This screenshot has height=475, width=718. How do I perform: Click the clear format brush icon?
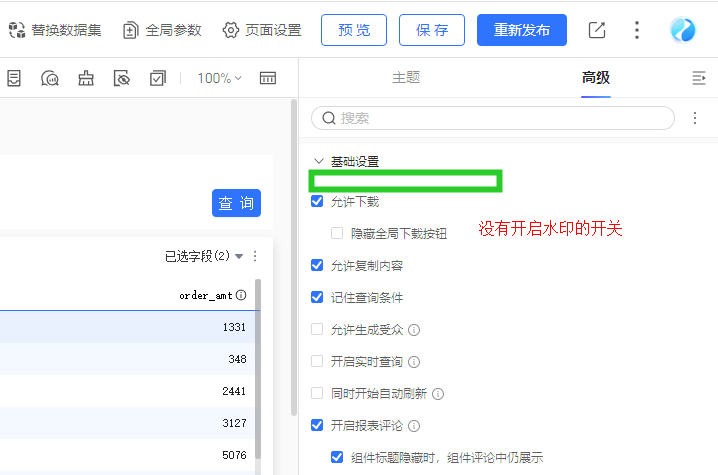click(86, 78)
